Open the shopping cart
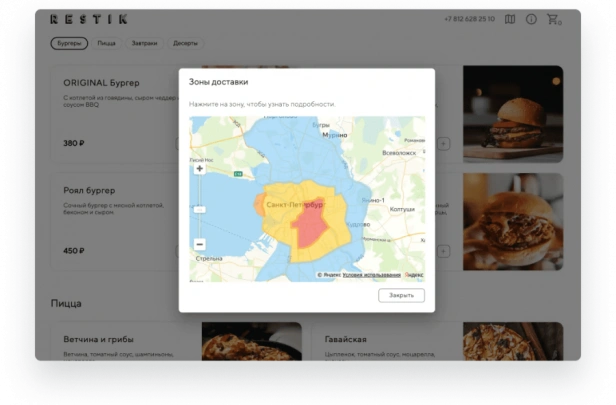 coord(553,19)
